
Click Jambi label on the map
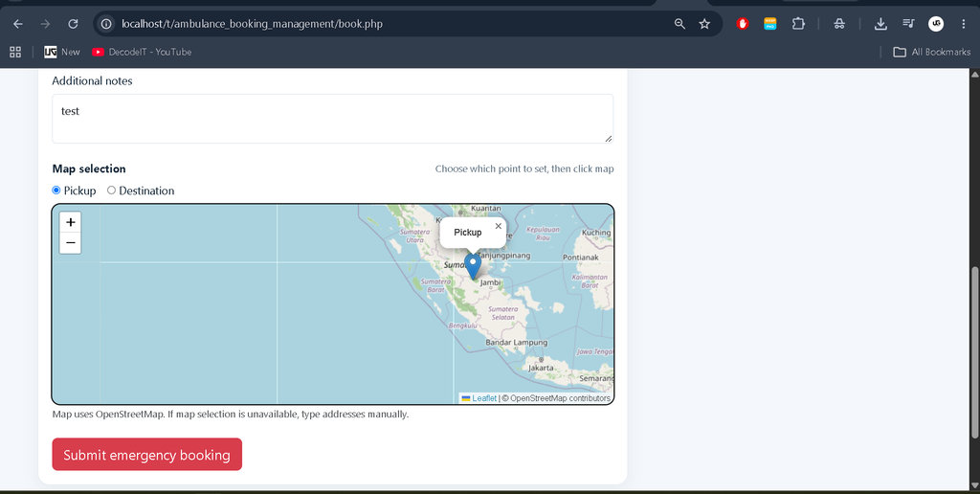(x=491, y=282)
